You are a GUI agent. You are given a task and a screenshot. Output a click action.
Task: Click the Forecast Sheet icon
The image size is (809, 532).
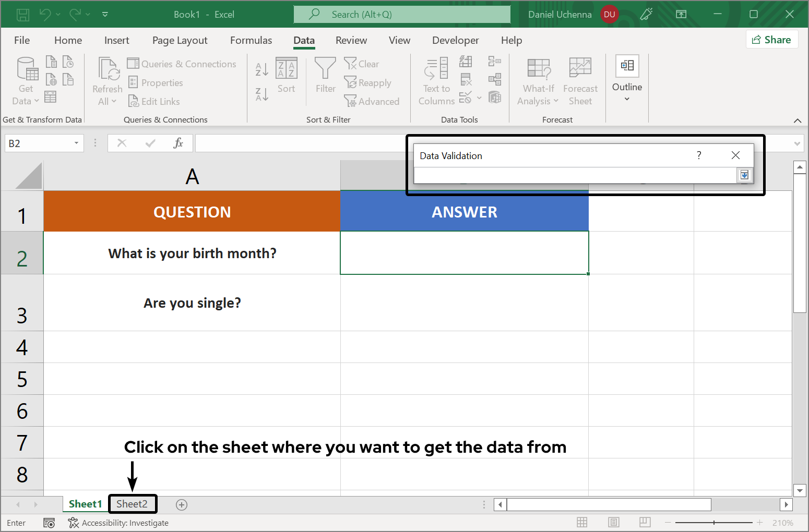click(x=580, y=79)
